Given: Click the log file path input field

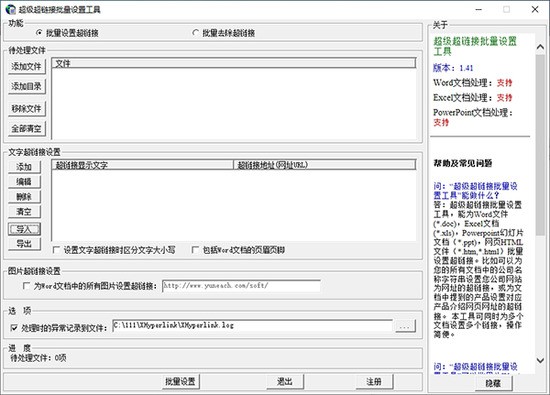Looking at the screenshot, I should pos(253,326).
